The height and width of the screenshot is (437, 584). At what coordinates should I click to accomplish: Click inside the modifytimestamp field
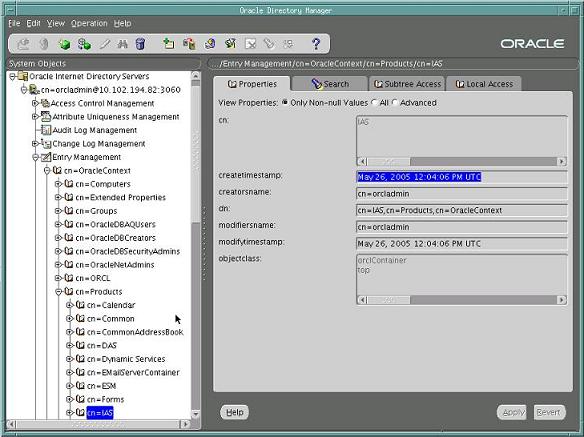pyautogui.click(x=461, y=244)
